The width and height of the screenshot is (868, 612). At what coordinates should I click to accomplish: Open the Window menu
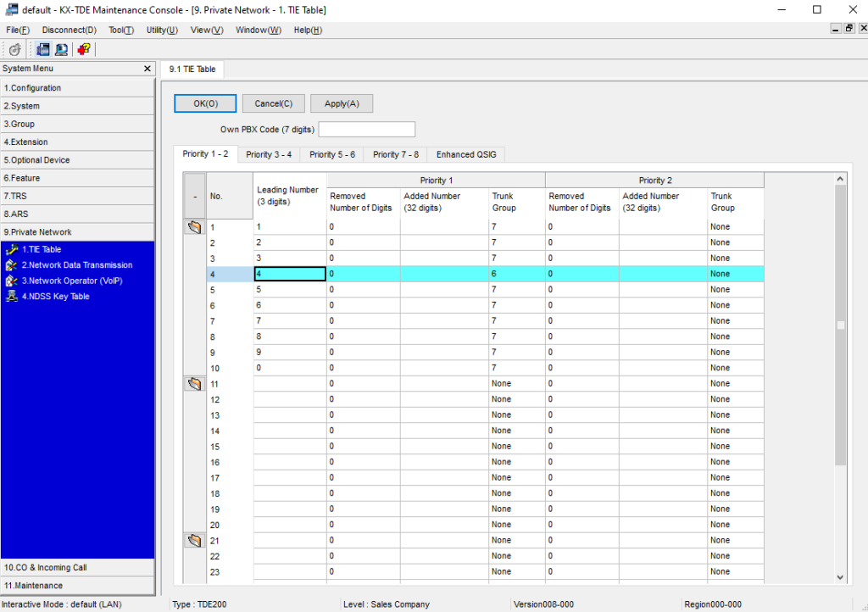259,30
